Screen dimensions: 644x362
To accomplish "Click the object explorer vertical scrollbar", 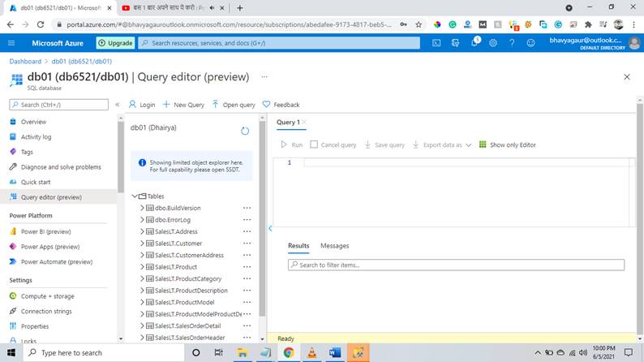I will [263, 218].
